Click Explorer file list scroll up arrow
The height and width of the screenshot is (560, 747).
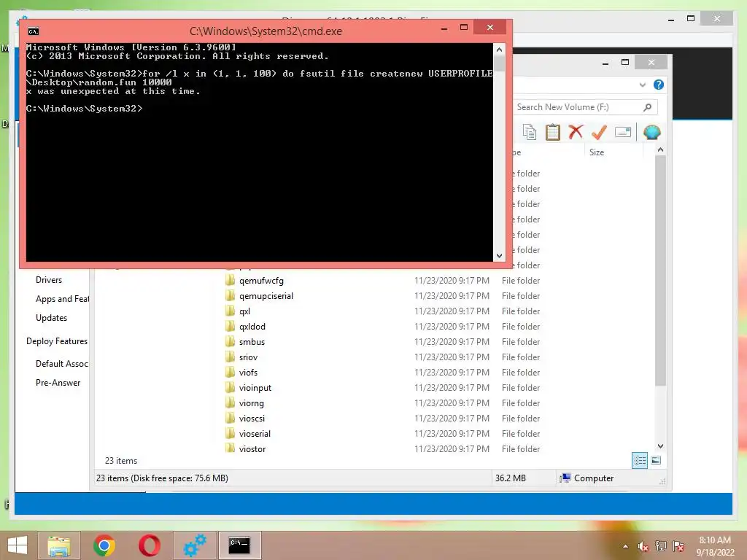[x=660, y=149]
